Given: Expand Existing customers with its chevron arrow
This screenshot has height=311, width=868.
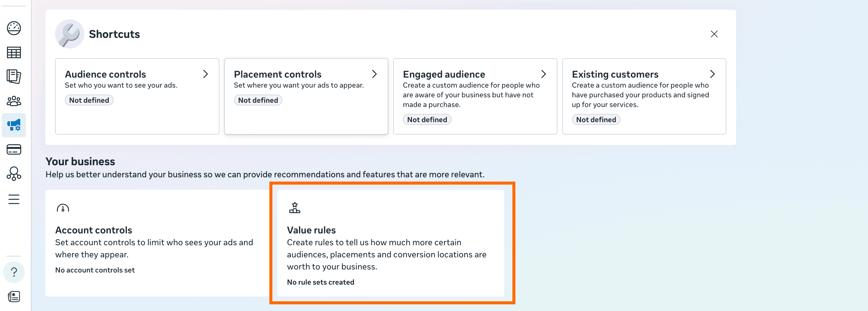Looking at the screenshot, I should click(x=712, y=74).
